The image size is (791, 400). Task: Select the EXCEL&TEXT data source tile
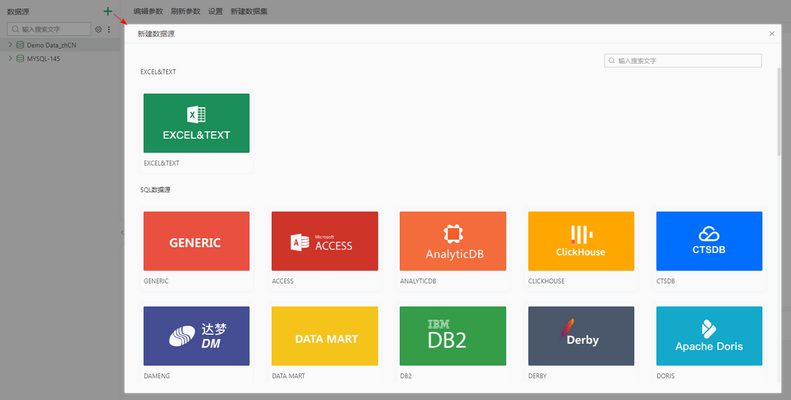pos(196,123)
